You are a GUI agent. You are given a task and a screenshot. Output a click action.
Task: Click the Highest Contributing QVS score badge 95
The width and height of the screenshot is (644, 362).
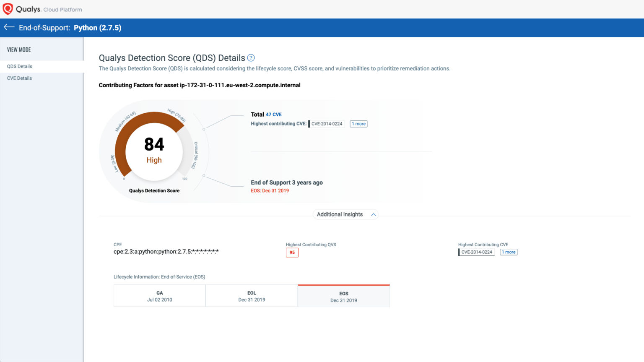292,252
